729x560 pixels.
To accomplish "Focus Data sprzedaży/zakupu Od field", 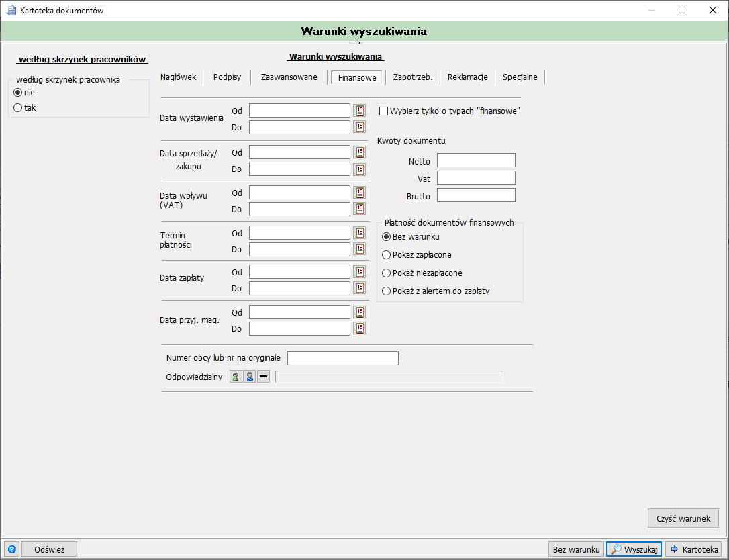I will click(x=299, y=152).
